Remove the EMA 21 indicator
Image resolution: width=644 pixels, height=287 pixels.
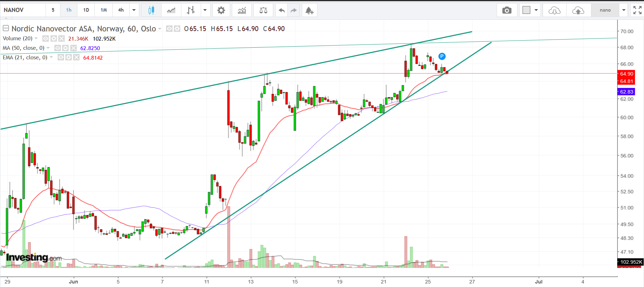pos(76,57)
